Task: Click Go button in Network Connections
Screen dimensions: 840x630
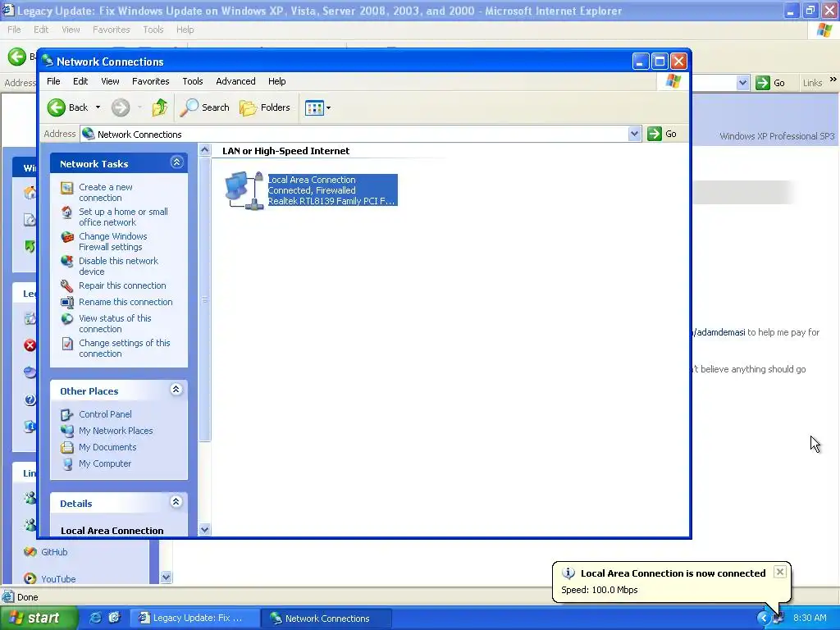Action: tap(662, 134)
